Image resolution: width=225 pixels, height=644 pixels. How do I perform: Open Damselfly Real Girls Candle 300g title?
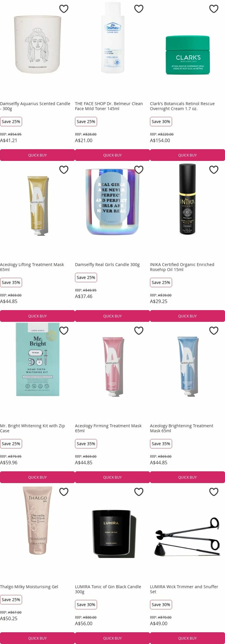click(107, 264)
